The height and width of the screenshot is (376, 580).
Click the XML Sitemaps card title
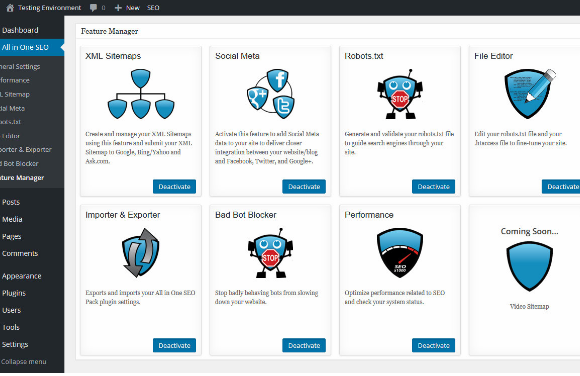pos(113,56)
